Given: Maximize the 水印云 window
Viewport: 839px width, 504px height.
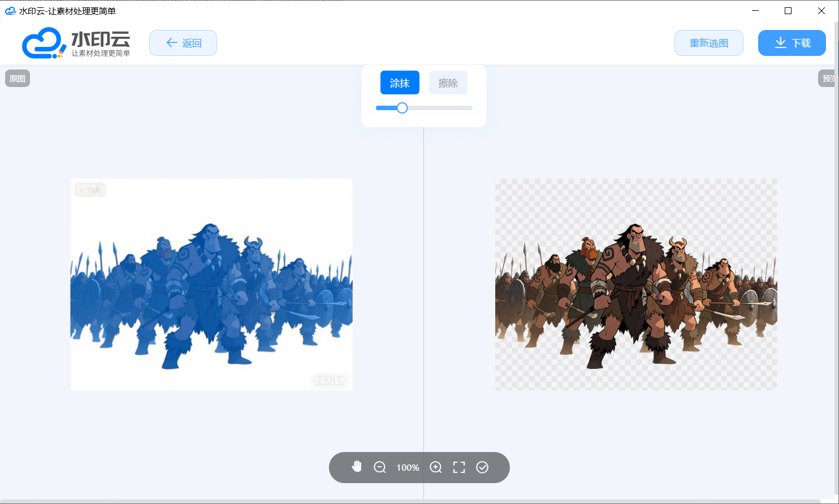Looking at the screenshot, I should (788, 11).
